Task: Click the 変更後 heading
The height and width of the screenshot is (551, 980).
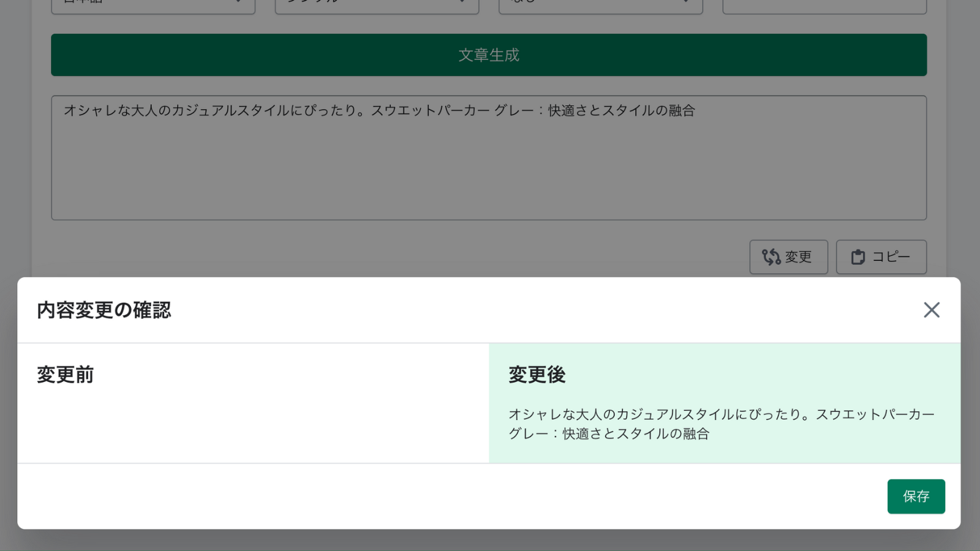Action: 537,375
